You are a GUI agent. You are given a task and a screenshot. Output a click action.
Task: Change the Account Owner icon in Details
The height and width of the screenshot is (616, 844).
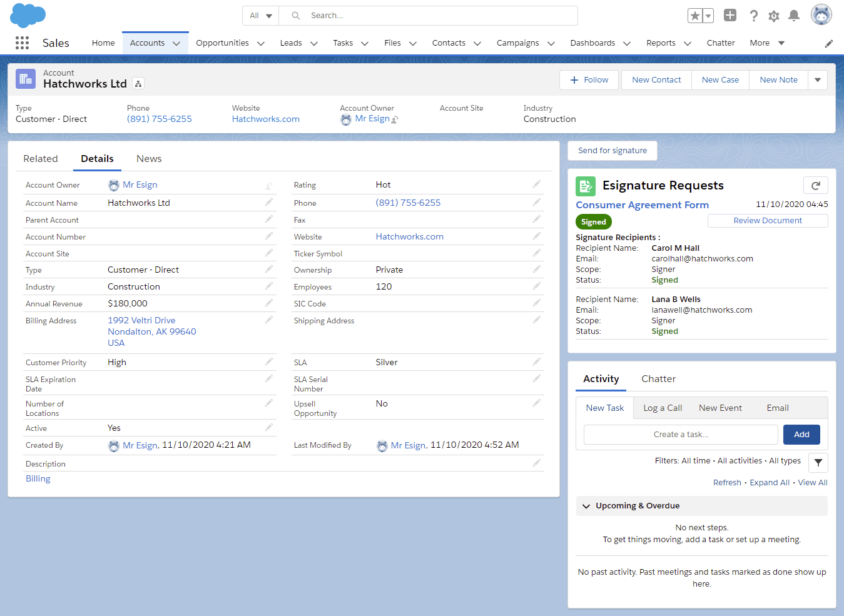click(269, 186)
